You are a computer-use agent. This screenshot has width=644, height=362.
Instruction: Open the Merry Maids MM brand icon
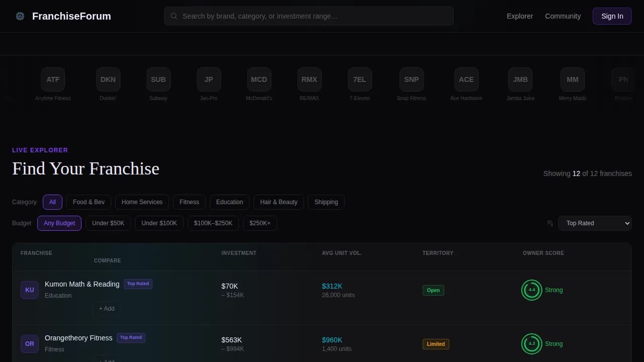(573, 79)
